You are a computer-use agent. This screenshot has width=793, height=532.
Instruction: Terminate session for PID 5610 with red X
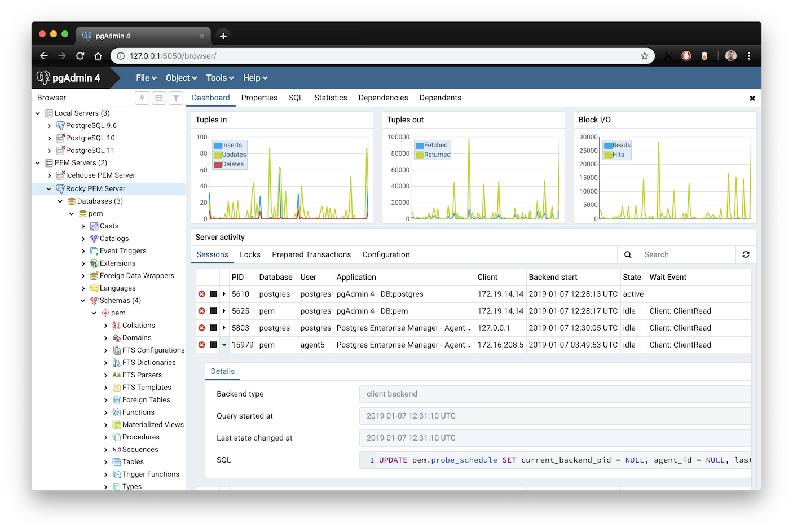pyautogui.click(x=202, y=294)
